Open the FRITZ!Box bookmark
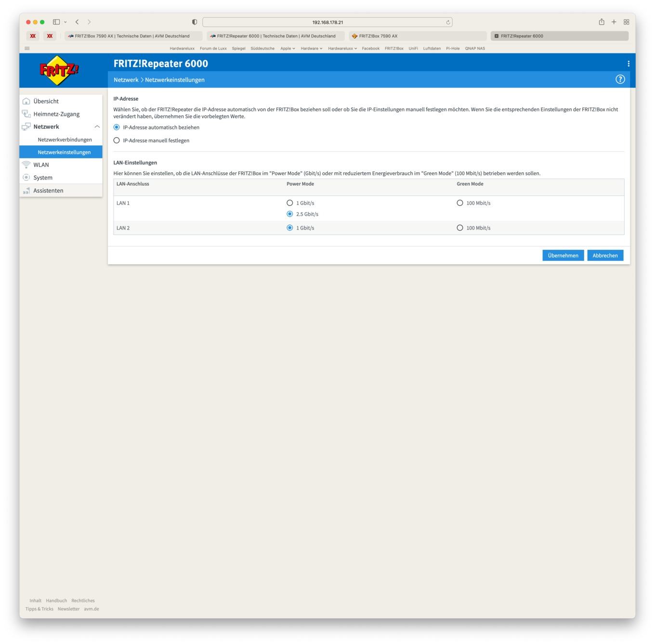Screen dimensions: 655x644 pyautogui.click(x=394, y=48)
